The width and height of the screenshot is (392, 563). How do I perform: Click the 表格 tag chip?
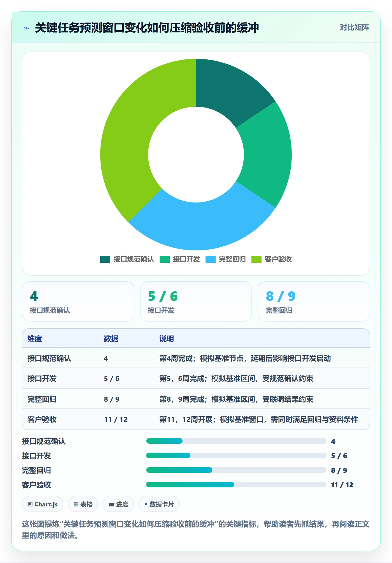pyautogui.click(x=83, y=504)
